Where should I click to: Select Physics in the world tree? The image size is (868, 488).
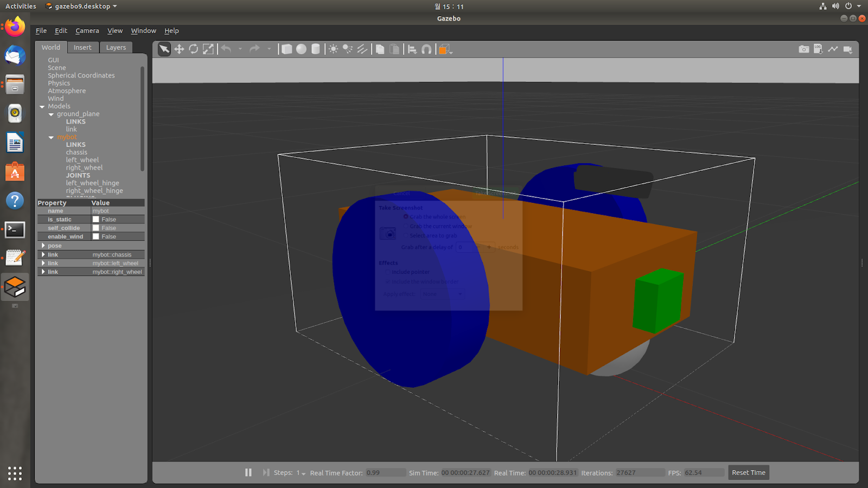[59, 84]
